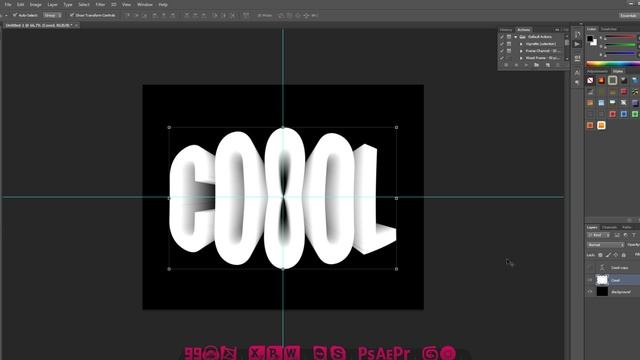The height and width of the screenshot is (360, 640).
Task: Adjust the blue color slider
Action: click(620, 53)
